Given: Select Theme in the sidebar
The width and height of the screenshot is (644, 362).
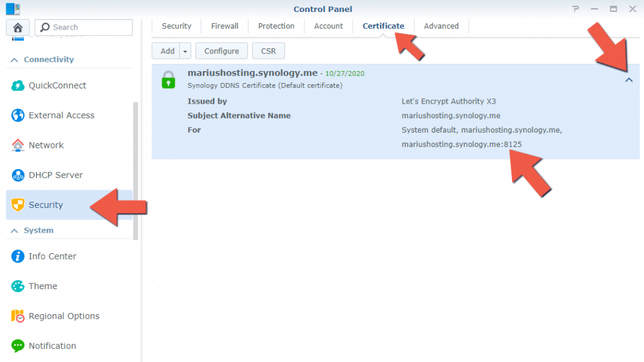Looking at the screenshot, I should point(42,286).
